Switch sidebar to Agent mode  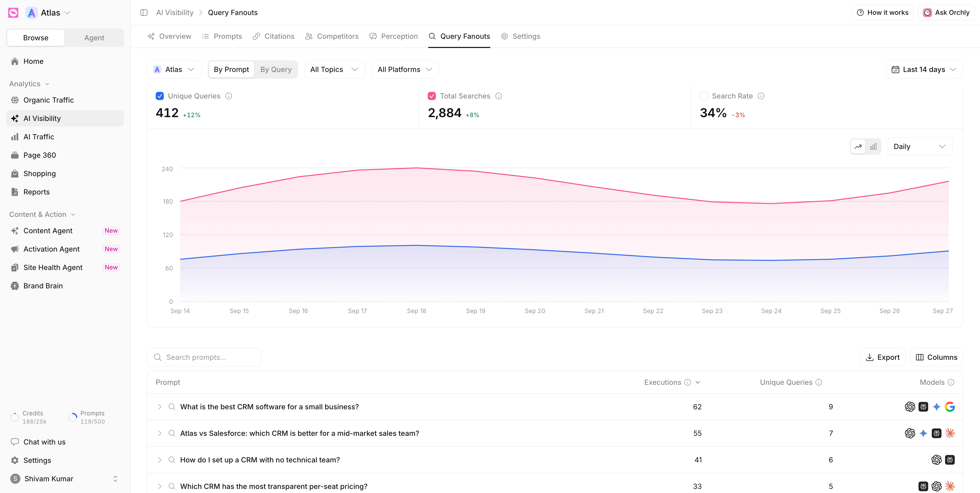point(94,38)
